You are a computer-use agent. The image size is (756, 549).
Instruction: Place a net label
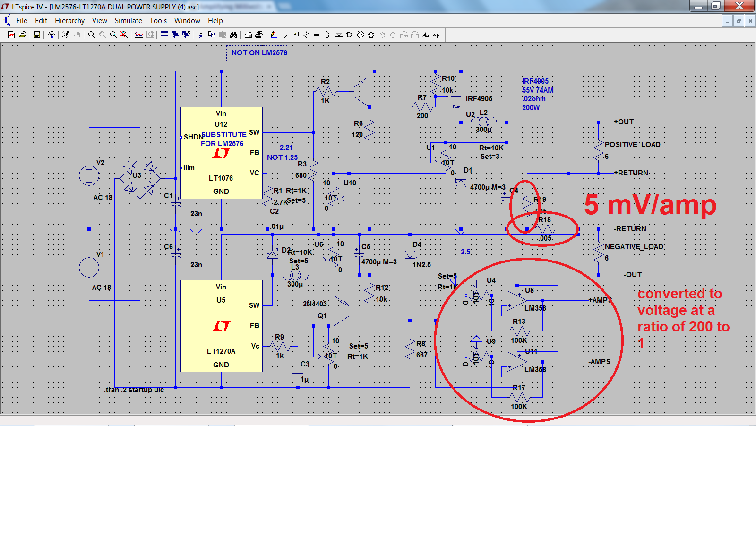click(x=295, y=35)
